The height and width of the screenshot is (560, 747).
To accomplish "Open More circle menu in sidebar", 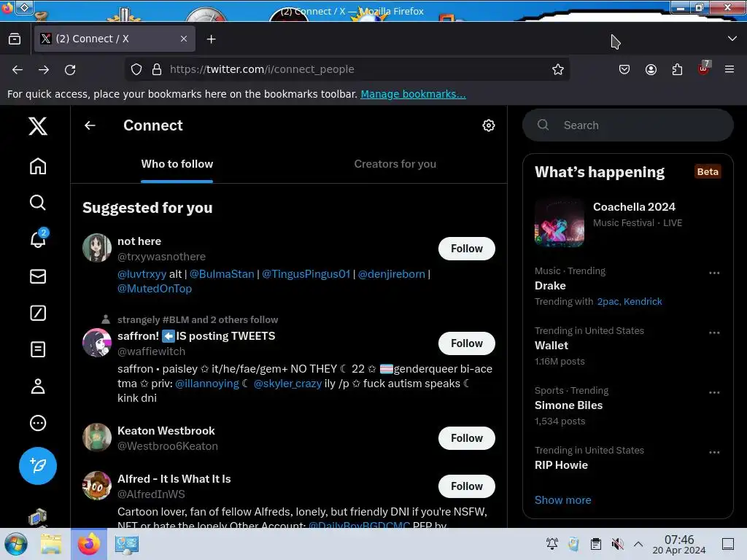I will 38,423.
